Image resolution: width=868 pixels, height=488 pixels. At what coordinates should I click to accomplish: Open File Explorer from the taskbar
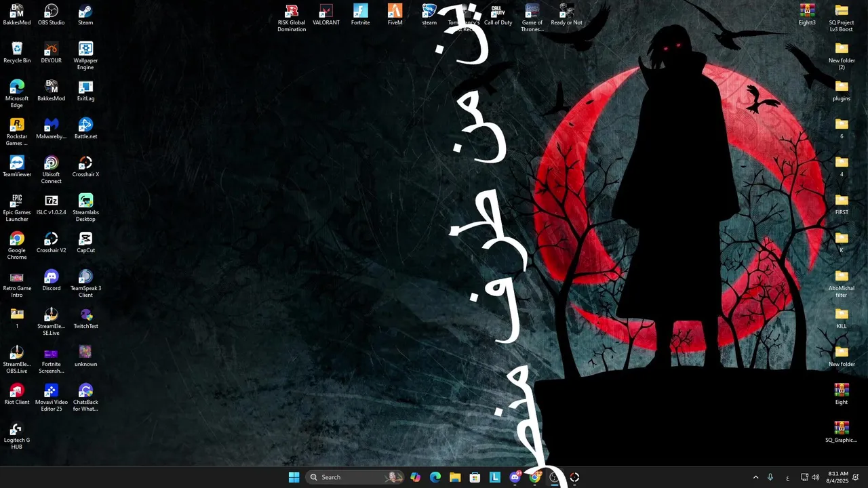455,477
